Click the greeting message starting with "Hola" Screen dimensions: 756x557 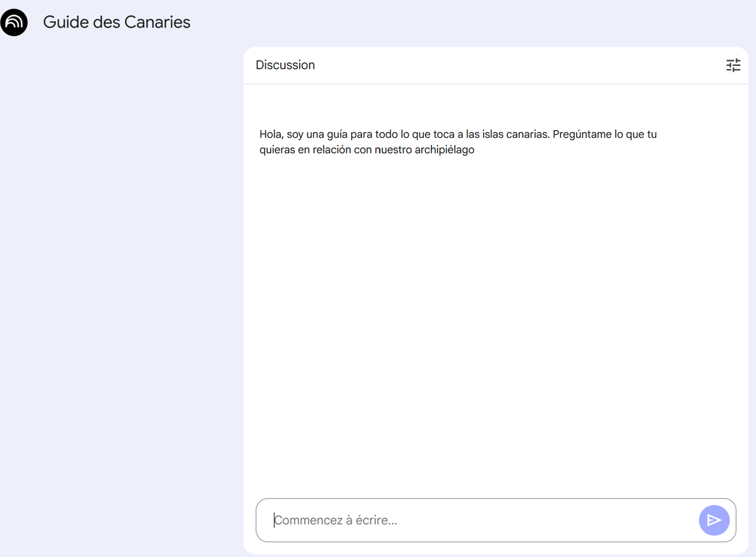[458, 142]
